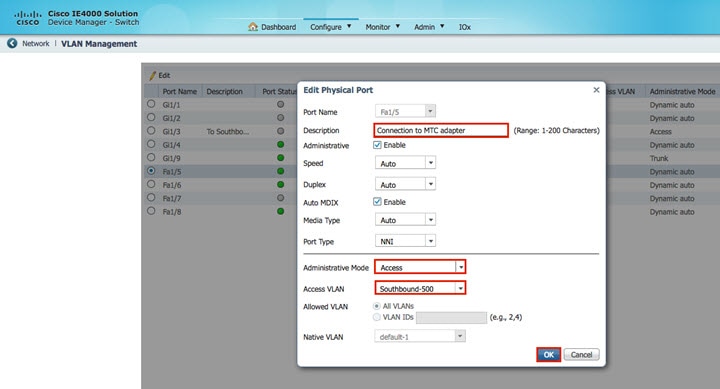Click the Access mode cell for Gi1/3
The height and width of the screenshot is (389, 720).
point(660,131)
